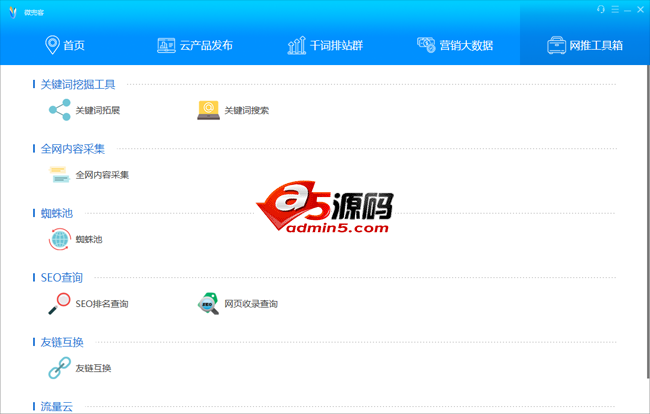Click the customer service headset icon
Viewport: 650px width, 414px height.
(601, 9)
